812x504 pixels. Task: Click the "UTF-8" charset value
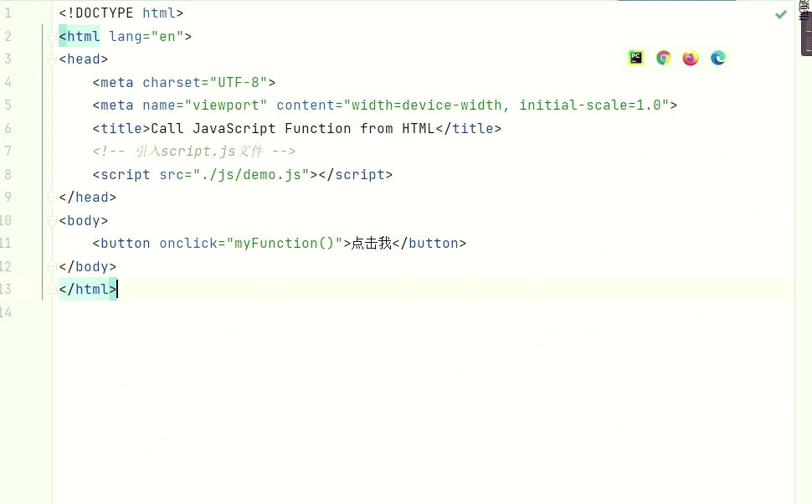pyautogui.click(x=239, y=82)
